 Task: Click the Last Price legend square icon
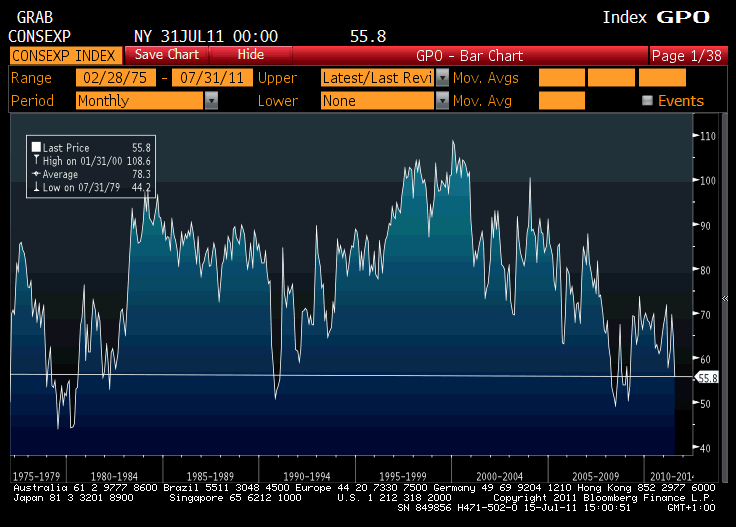tap(37, 147)
